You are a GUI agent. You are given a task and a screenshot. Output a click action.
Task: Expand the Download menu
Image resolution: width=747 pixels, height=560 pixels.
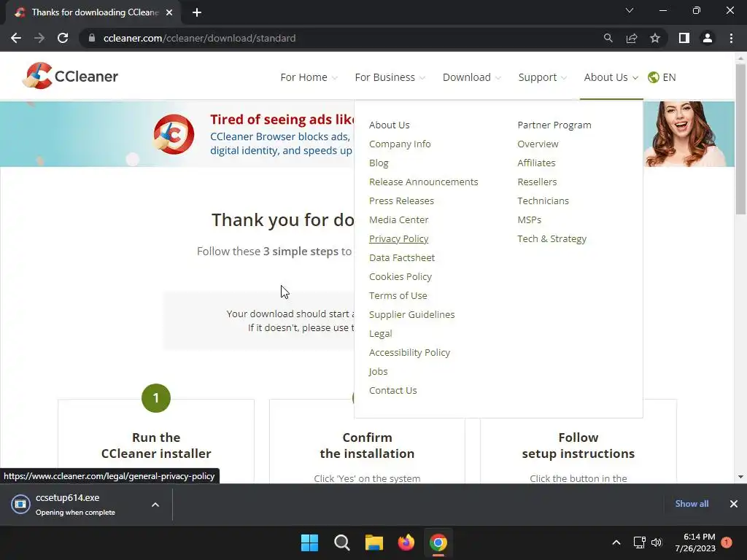472,77
